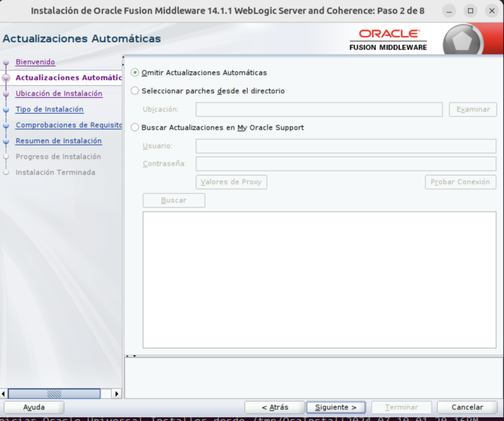
Task: Click Probar Conexión
Action: (460, 182)
